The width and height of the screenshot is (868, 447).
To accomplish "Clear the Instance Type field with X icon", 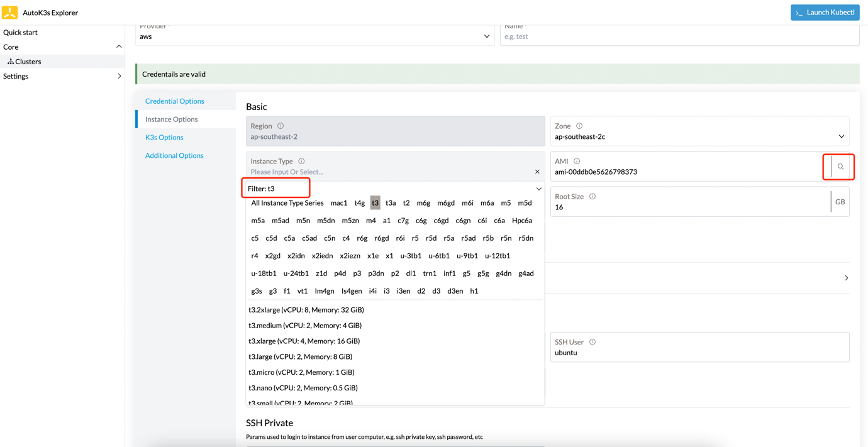I will point(537,172).
